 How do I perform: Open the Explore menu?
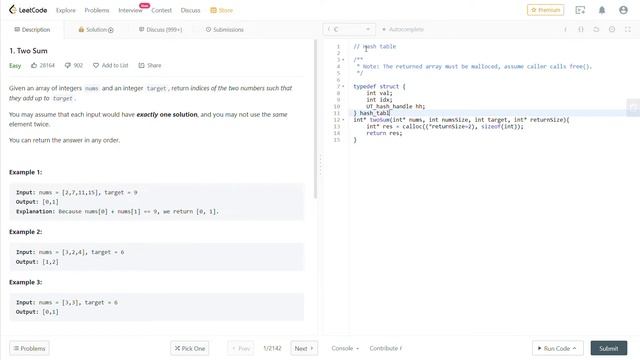[x=66, y=10]
